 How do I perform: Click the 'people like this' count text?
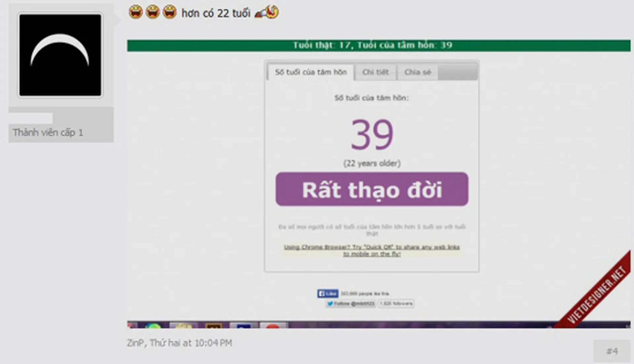(365, 293)
